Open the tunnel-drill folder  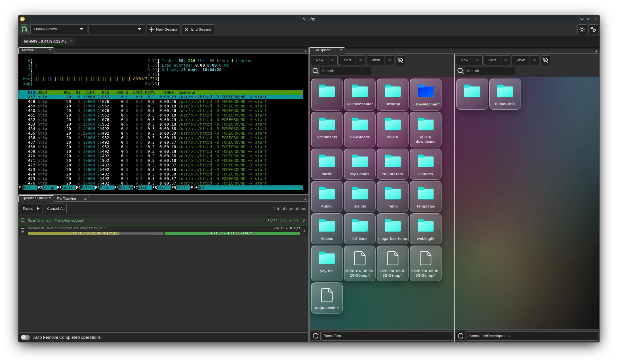coord(505,94)
